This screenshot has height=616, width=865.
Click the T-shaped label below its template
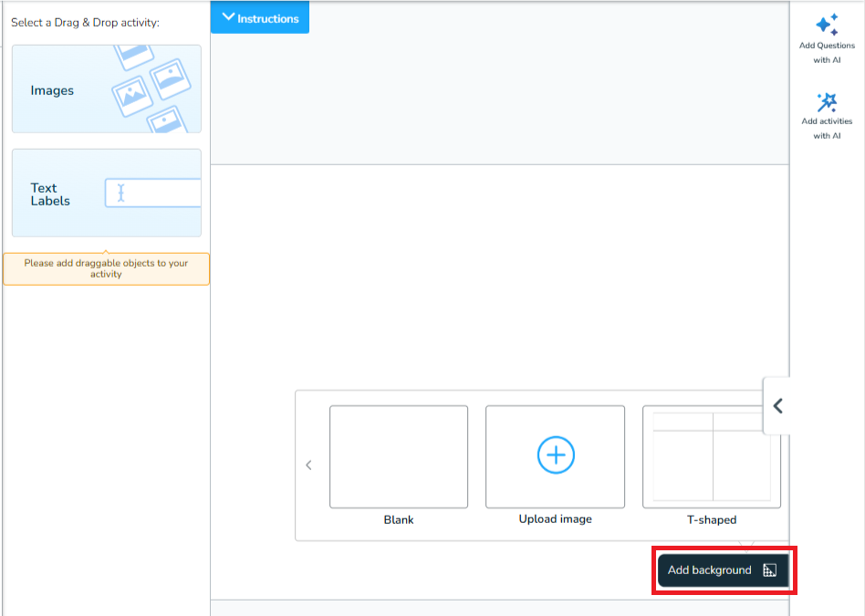711,519
